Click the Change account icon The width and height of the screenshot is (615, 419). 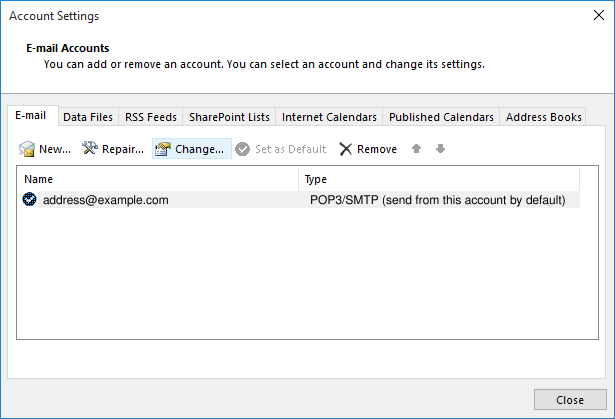pyautogui.click(x=163, y=149)
